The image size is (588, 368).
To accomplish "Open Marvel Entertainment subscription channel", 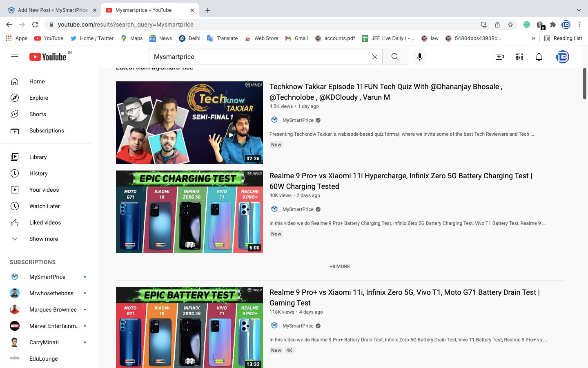I will point(46,326).
